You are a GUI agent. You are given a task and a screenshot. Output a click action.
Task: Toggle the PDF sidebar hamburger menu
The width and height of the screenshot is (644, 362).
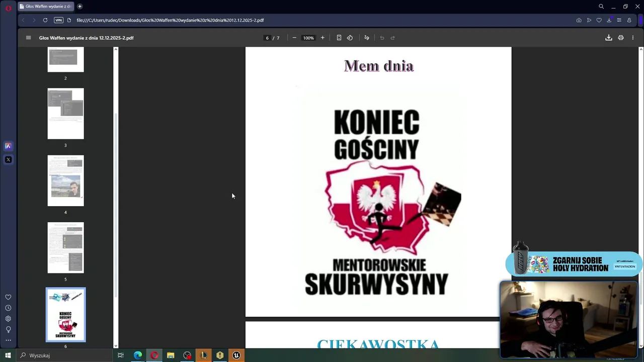tap(28, 38)
